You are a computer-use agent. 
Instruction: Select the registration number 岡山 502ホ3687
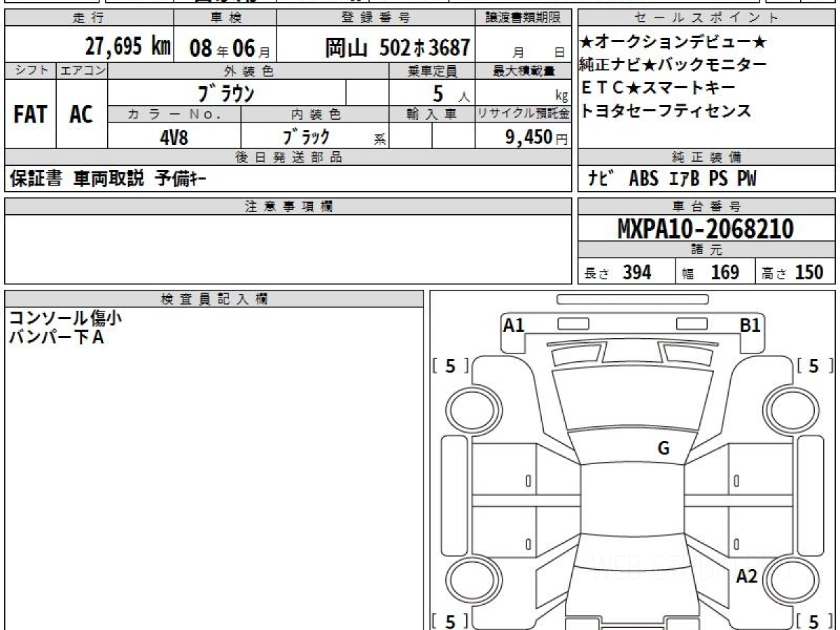coord(397,48)
